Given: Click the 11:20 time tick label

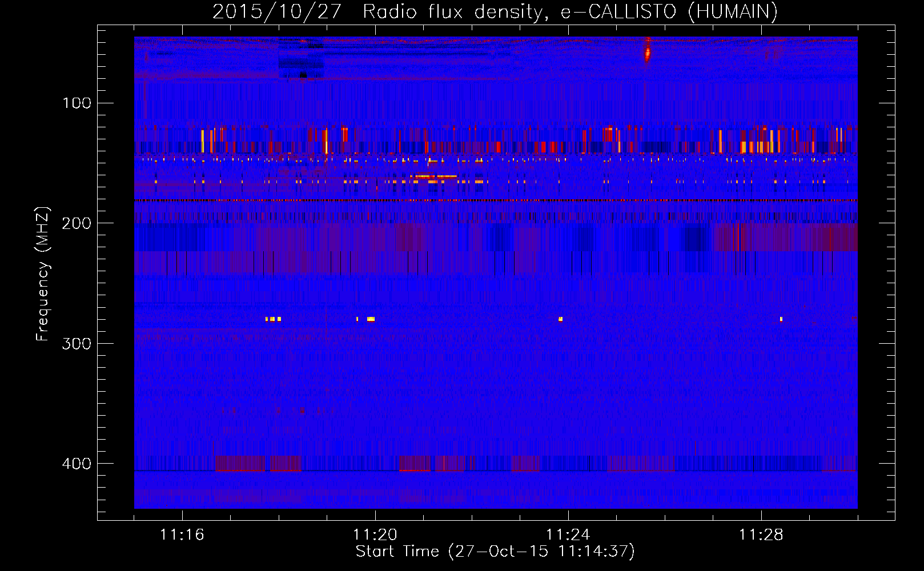Looking at the screenshot, I should point(375,535).
